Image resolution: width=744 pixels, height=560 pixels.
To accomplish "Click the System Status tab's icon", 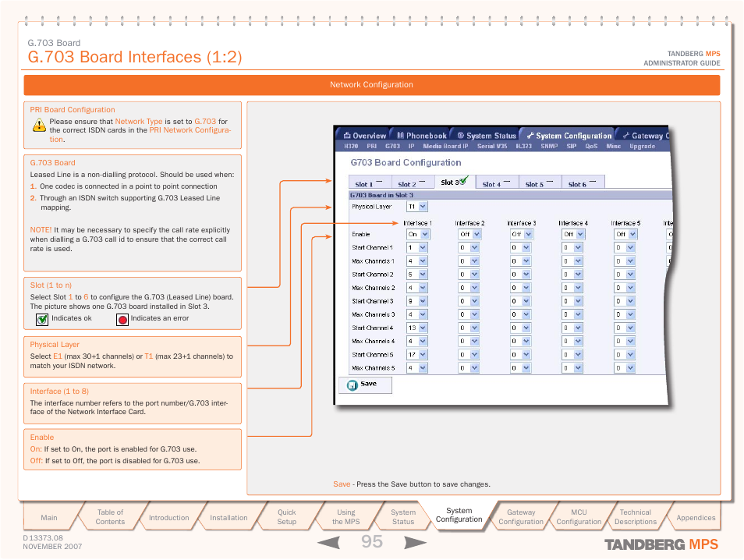I will (460, 135).
